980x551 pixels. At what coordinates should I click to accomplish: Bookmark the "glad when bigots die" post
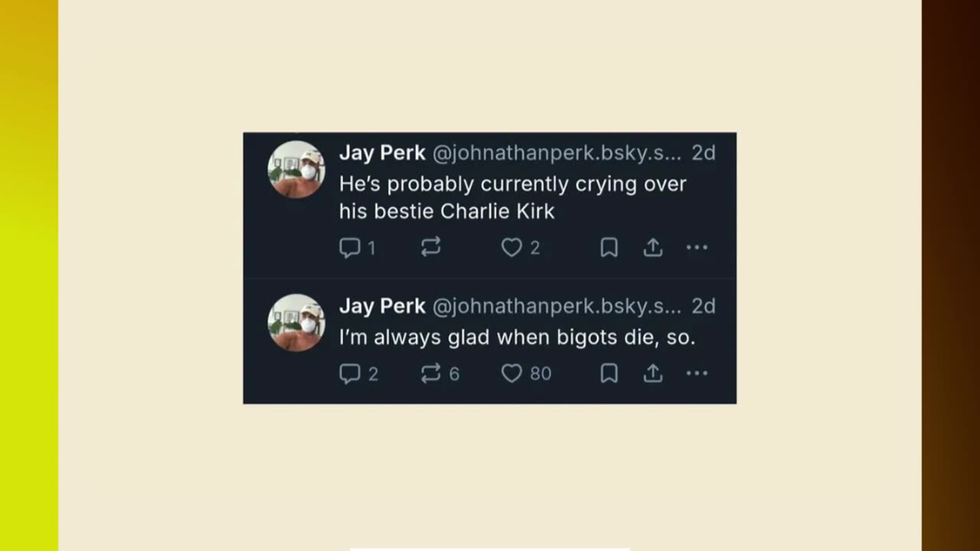point(609,373)
